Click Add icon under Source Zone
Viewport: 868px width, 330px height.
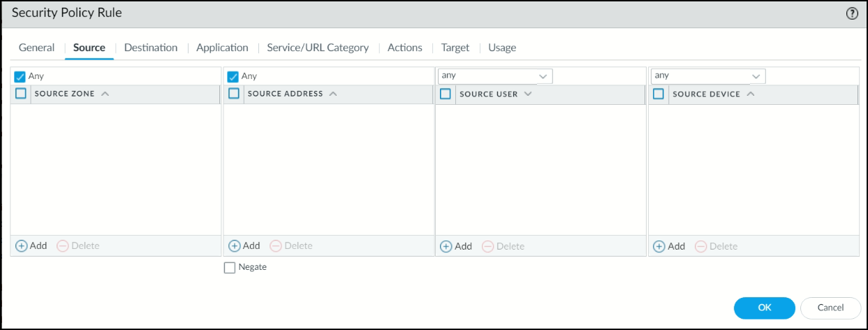22,245
